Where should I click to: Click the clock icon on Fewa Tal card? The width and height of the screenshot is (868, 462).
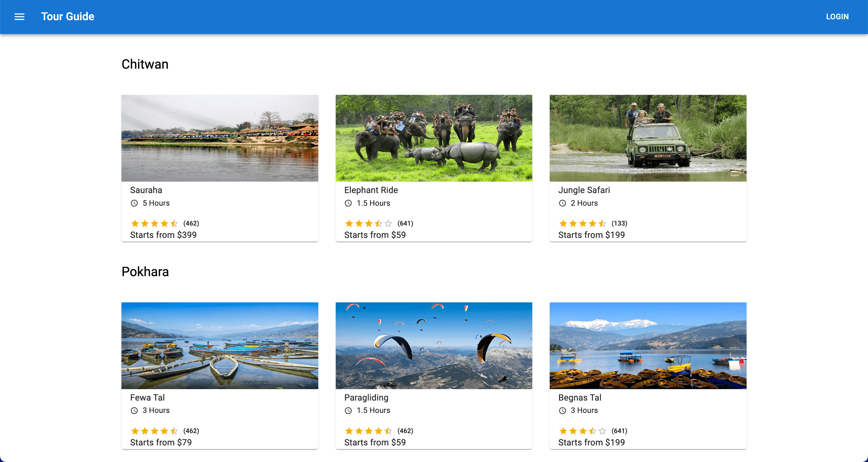134,410
